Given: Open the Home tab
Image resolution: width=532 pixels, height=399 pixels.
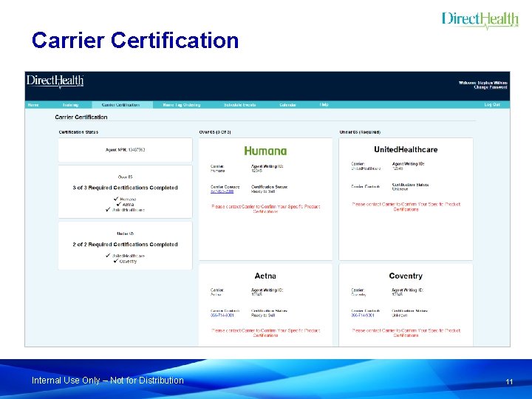Looking at the screenshot, I should click(x=33, y=105).
